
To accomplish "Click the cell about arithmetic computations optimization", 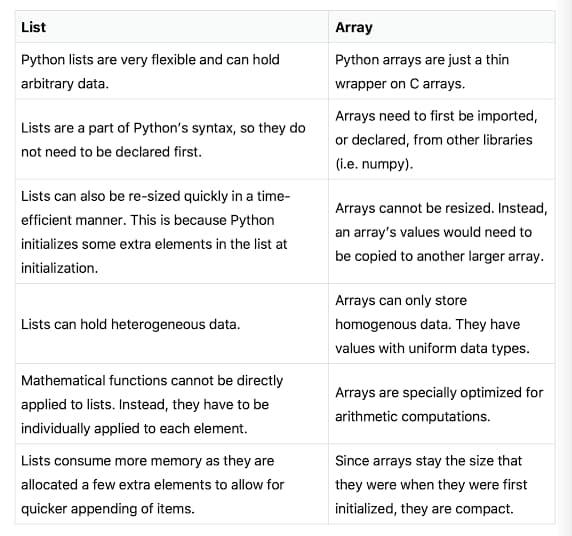I will [x=442, y=404].
